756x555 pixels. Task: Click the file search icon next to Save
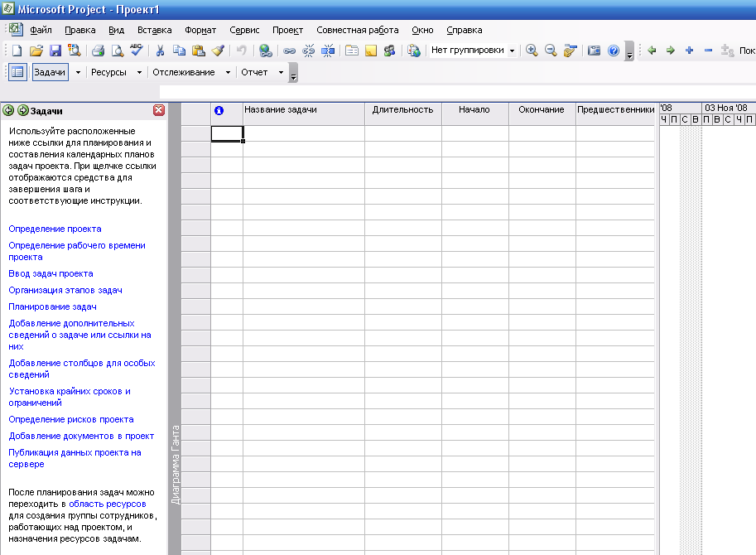75,51
